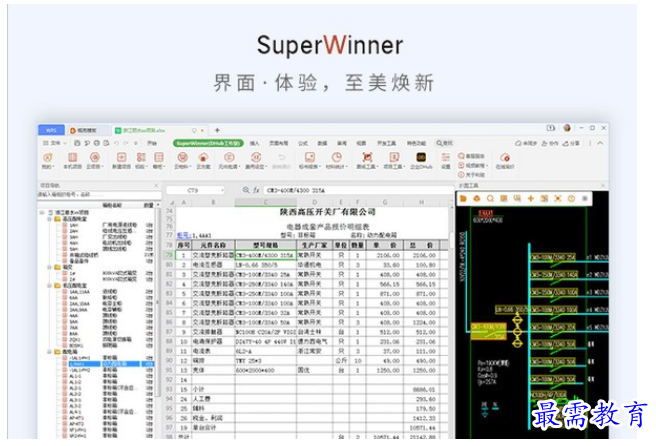Image resolution: width=656 pixels, height=446 pixels.
Task: Click the report ribbon icon after greyed undo
Action: pos(310,161)
